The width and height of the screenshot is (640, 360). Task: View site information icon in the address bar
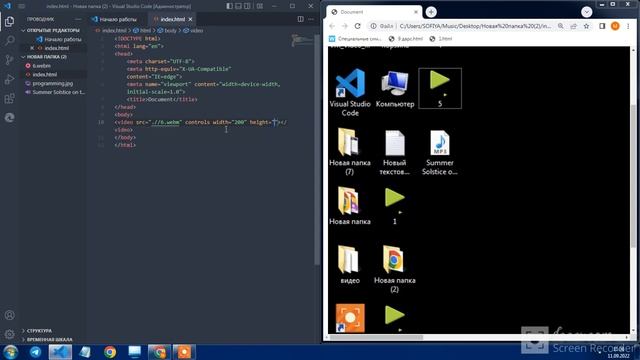(373, 26)
